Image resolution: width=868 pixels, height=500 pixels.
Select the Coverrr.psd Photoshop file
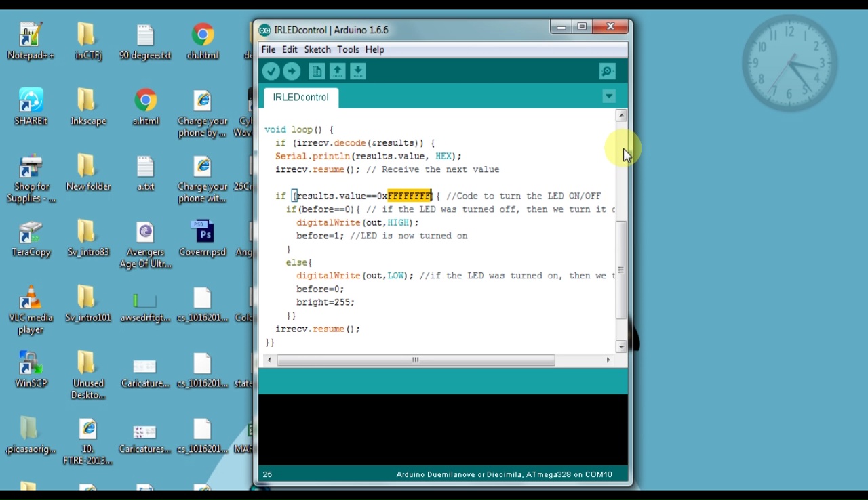point(203,238)
